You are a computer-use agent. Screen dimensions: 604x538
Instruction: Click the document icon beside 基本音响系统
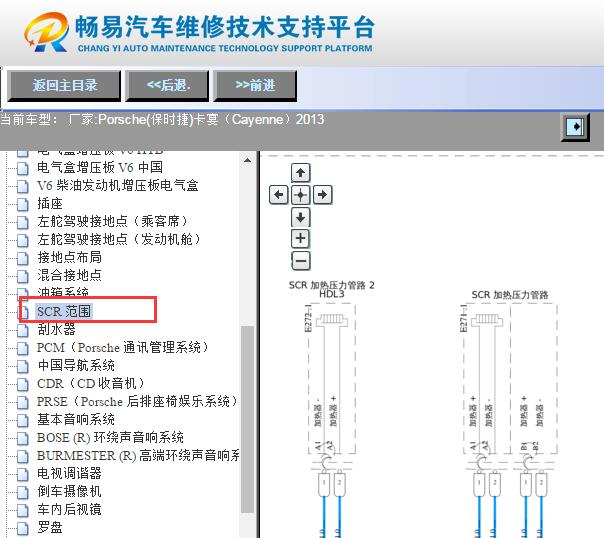(x=23, y=421)
